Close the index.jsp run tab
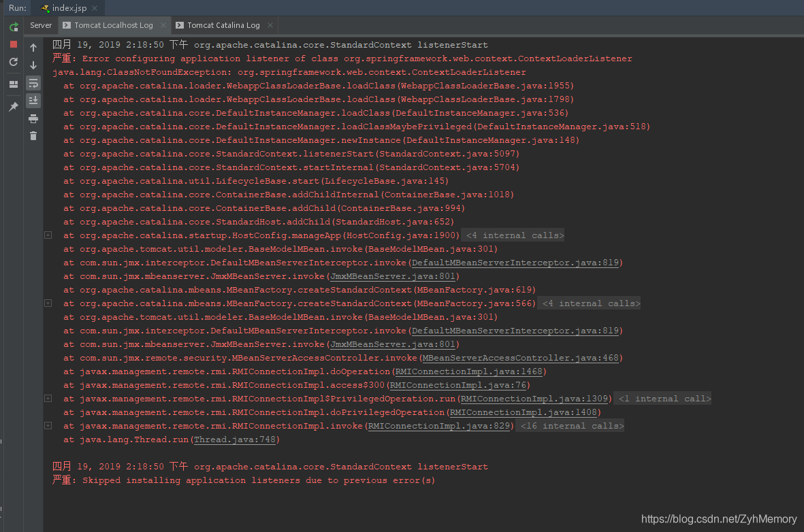 coord(95,8)
